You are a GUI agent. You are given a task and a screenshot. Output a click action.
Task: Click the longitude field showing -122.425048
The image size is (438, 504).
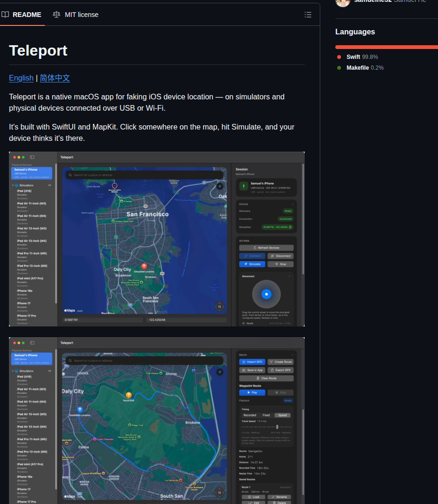click(x=187, y=320)
